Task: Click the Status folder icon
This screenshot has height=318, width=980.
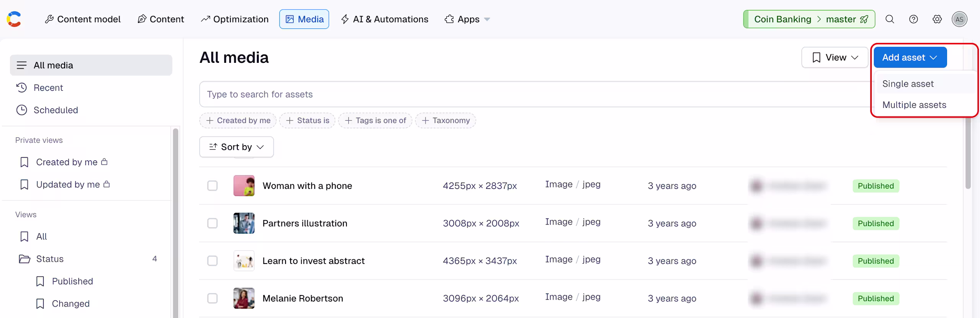Action: tap(24, 259)
